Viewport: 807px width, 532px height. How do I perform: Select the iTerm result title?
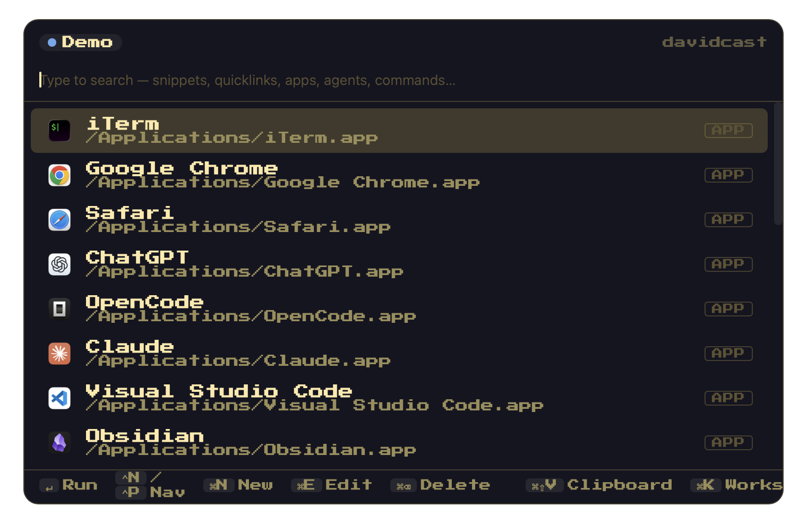click(x=123, y=124)
